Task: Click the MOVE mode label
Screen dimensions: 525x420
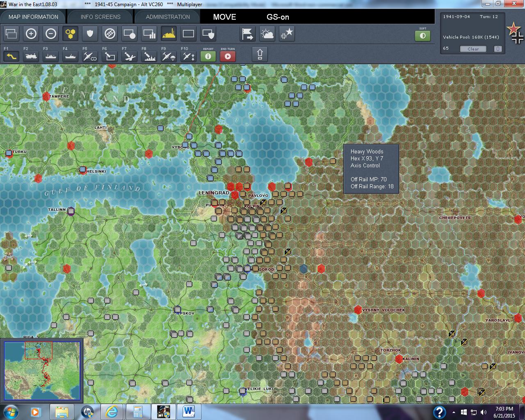Action: point(224,17)
